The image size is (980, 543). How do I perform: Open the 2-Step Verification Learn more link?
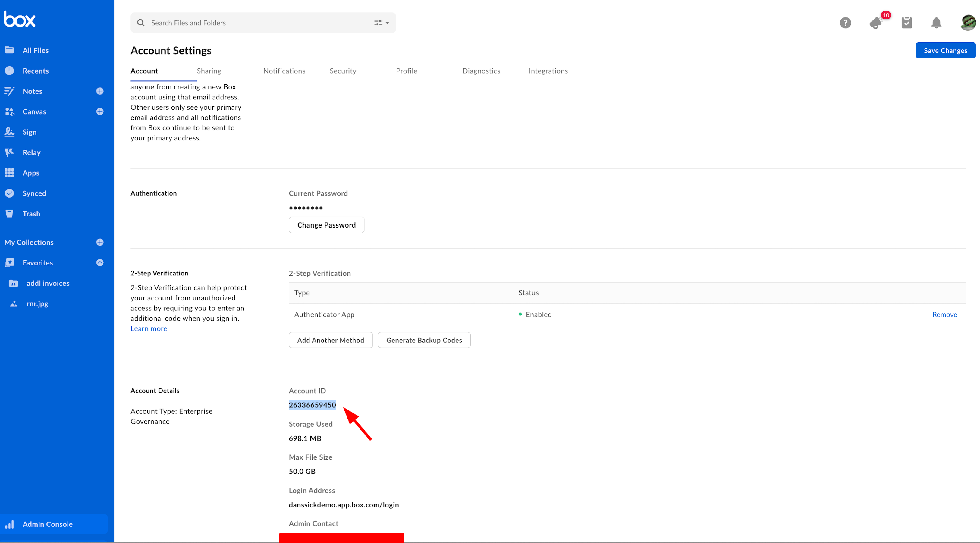click(x=149, y=328)
